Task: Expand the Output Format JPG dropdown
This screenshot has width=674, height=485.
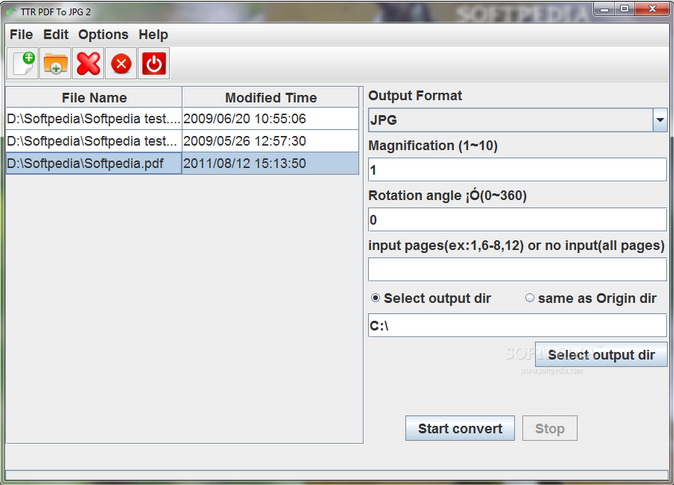Action: (x=660, y=120)
